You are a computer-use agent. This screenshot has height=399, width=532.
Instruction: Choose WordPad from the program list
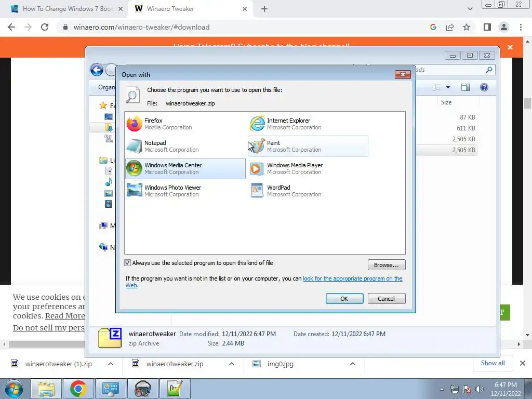(x=308, y=191)
